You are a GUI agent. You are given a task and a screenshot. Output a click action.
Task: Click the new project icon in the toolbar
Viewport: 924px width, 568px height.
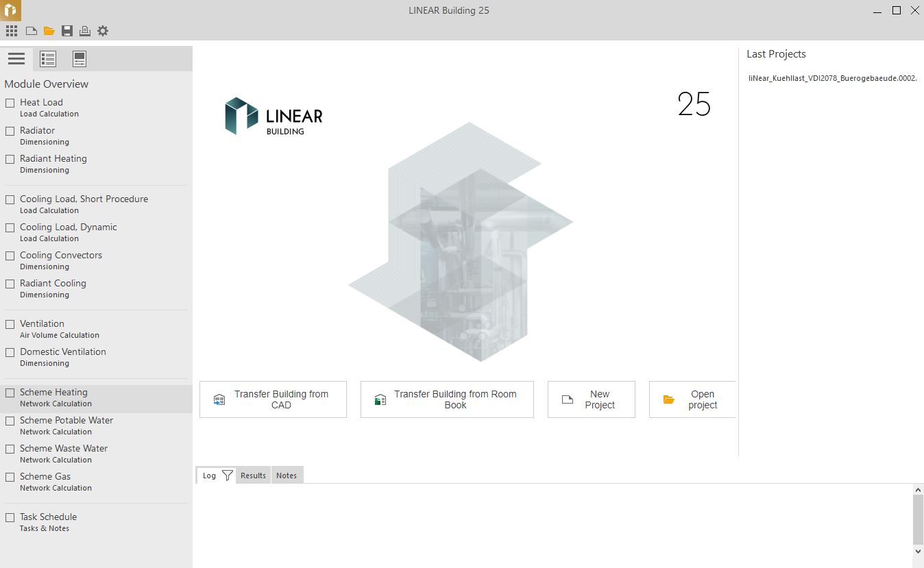31,31
